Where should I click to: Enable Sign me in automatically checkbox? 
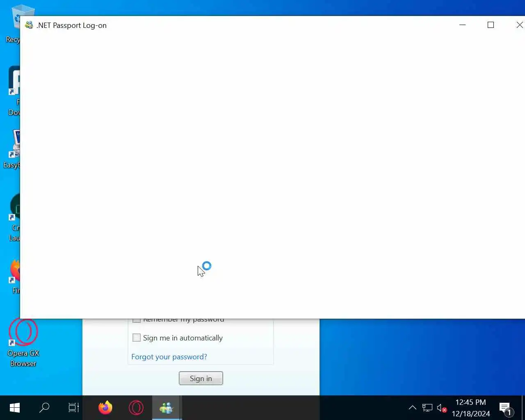pyautogui.click(x=137, y=338)
